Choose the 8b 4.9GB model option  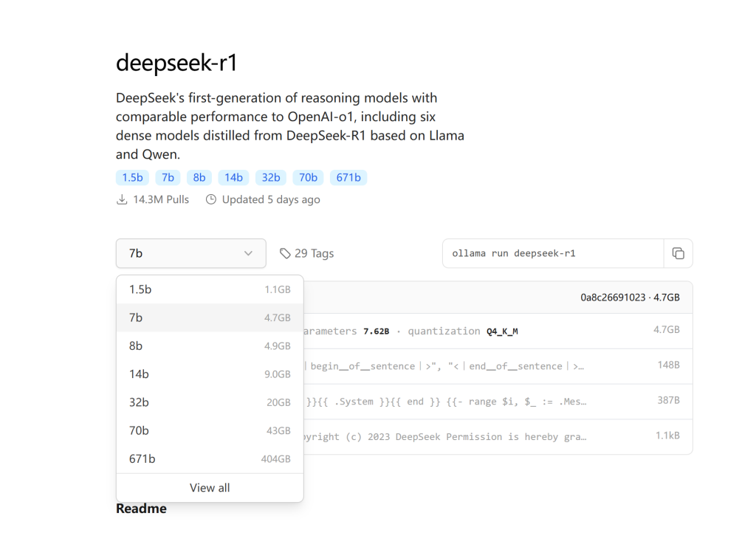click(x=210, y=345)
